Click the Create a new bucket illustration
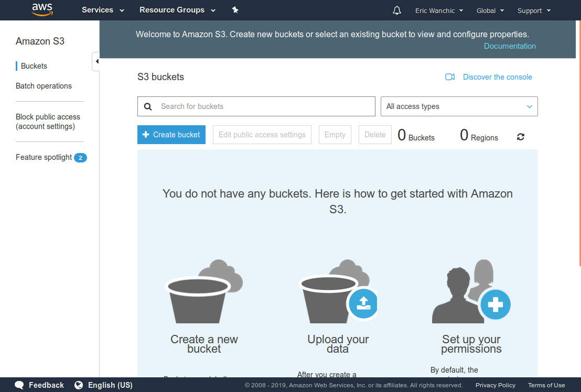Screen dimensions: 581x392 [204, 291]
